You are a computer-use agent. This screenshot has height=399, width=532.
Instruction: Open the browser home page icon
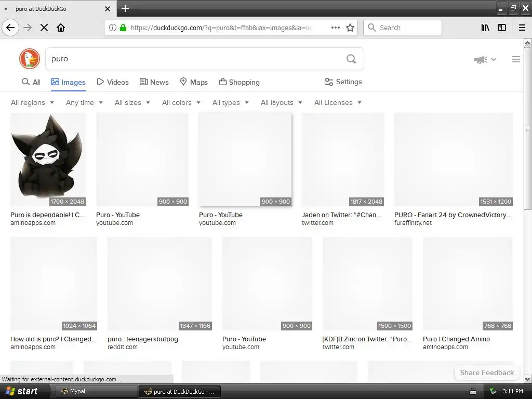tap(61, 28)
